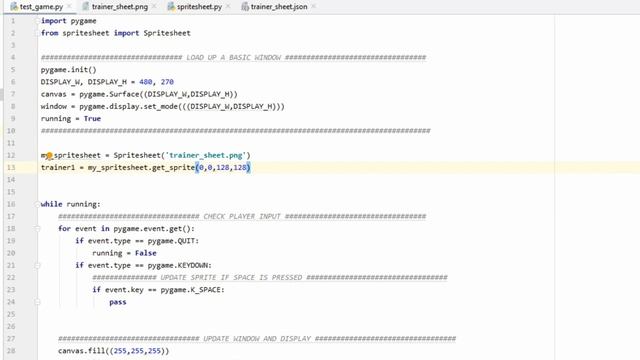This screenshot has width=640, height=360.
Task: Click the 'Spritesheet' import name on line 2
Action: (x=167, y=33)
